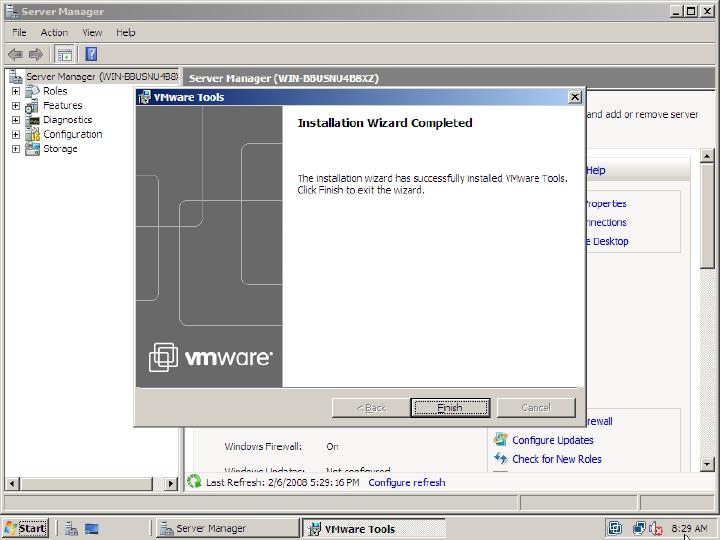Expand the Roles tree node
This screenshot has width=720, height=540.
pos(16,91)
